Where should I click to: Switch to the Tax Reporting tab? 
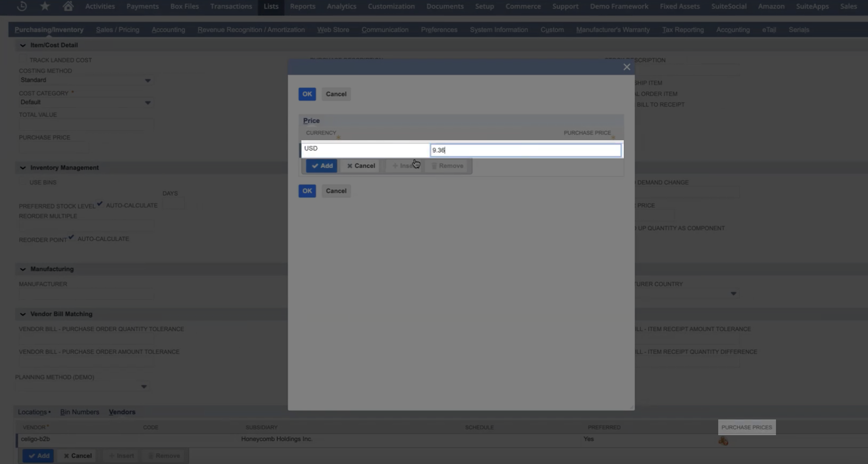coord(683,30)
